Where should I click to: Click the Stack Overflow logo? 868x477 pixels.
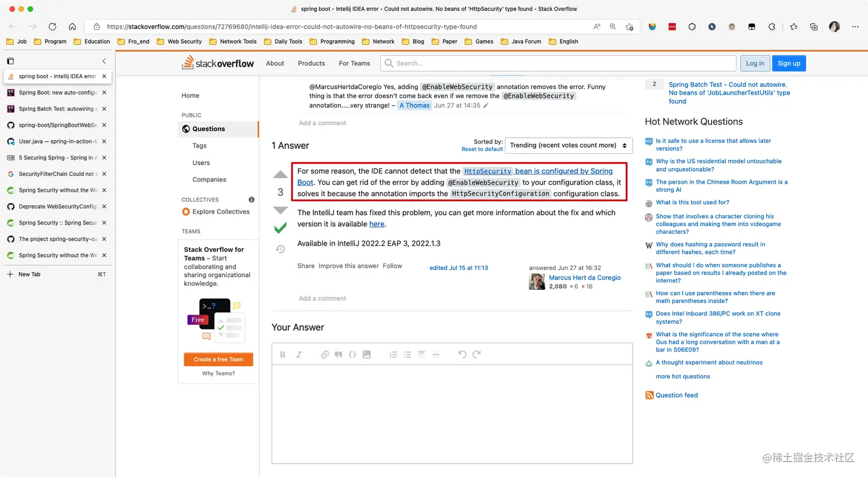coord(218,63)
